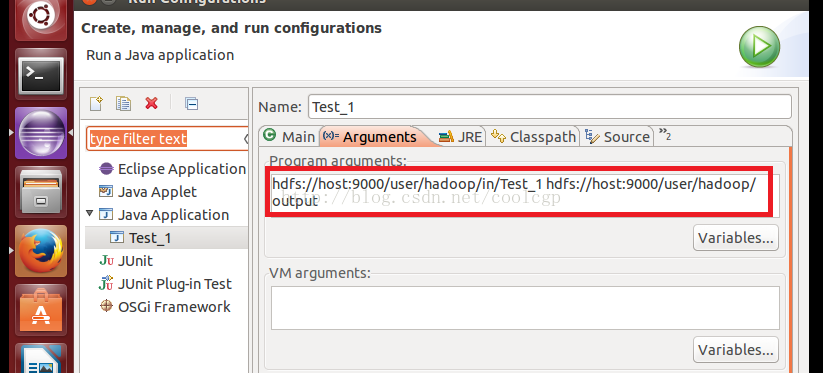Click the Name field containing Test_1
This screenshot has height=373, width=823.
550,107
